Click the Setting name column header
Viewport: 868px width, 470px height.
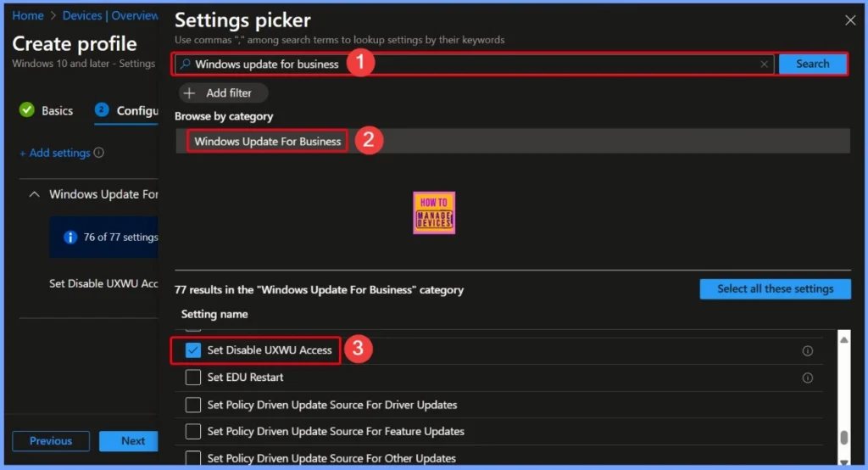tap(214, 314)
